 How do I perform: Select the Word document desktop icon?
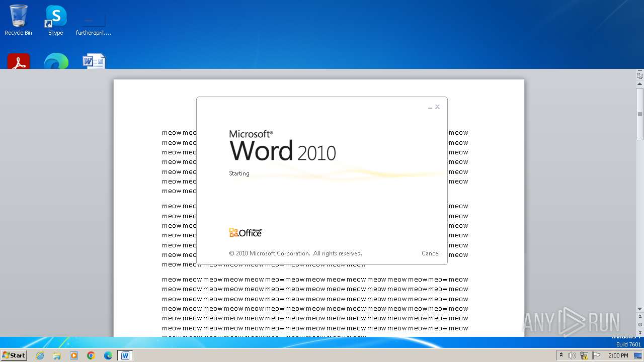pyautogui.click(x=94, y=61)
